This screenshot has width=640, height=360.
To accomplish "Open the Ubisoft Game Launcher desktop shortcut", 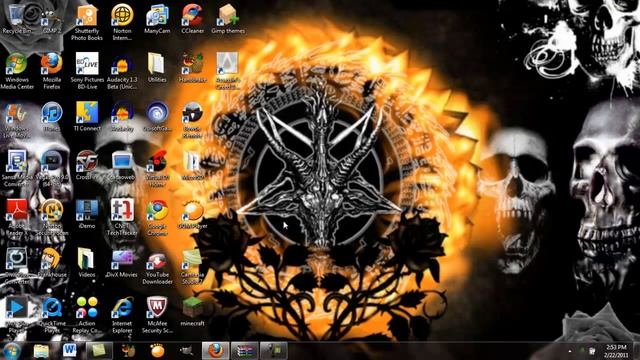I will pyautogui.click(x=157, y=116).
